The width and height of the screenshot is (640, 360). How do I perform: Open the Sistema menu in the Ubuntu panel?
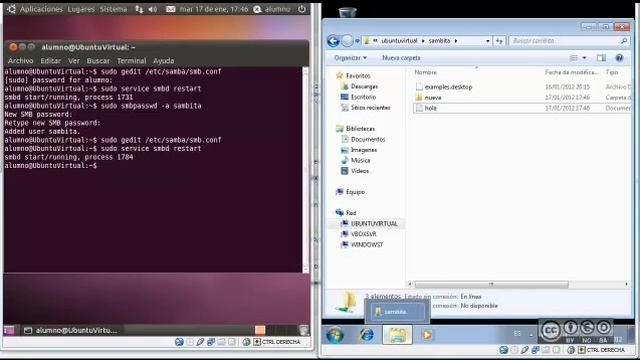113,9
